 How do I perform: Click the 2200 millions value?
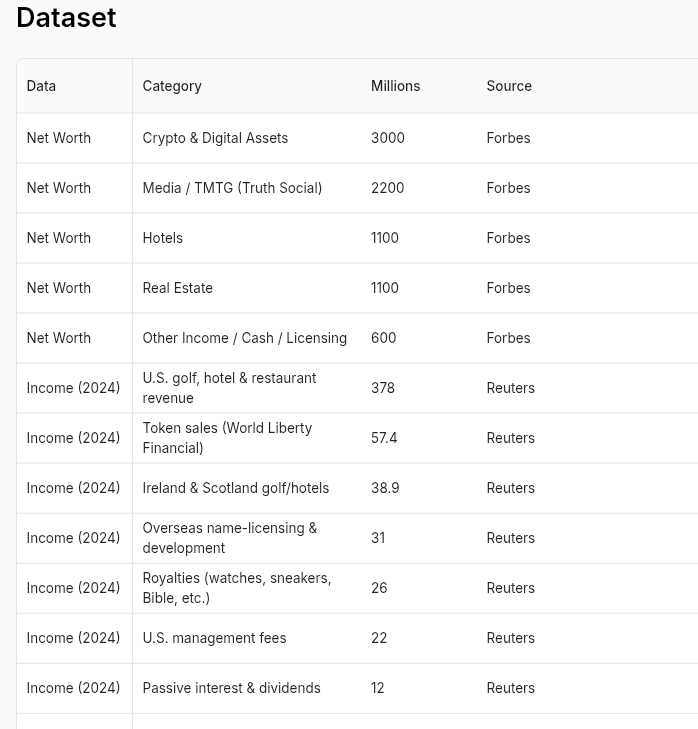pos(388,188)
